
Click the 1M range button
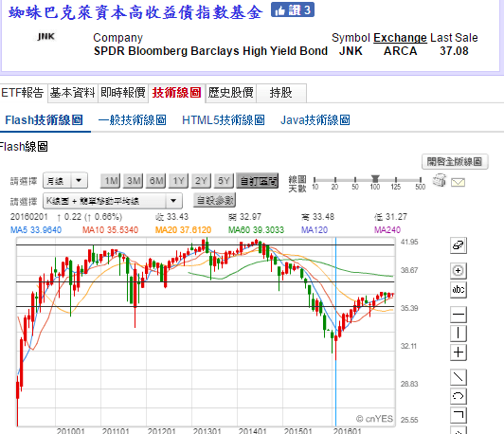click(x=111, y=181)
